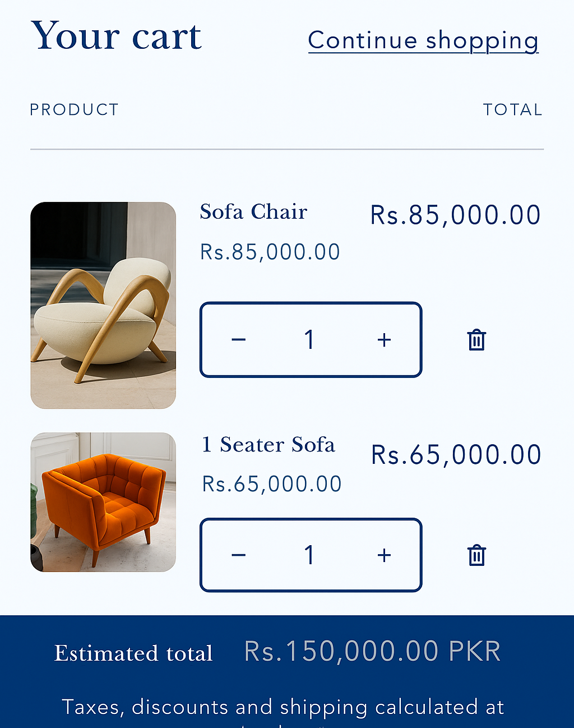Click the Sofa Chair quantity number field
Viewport: 574px width, 728px height.
[309, 340]
